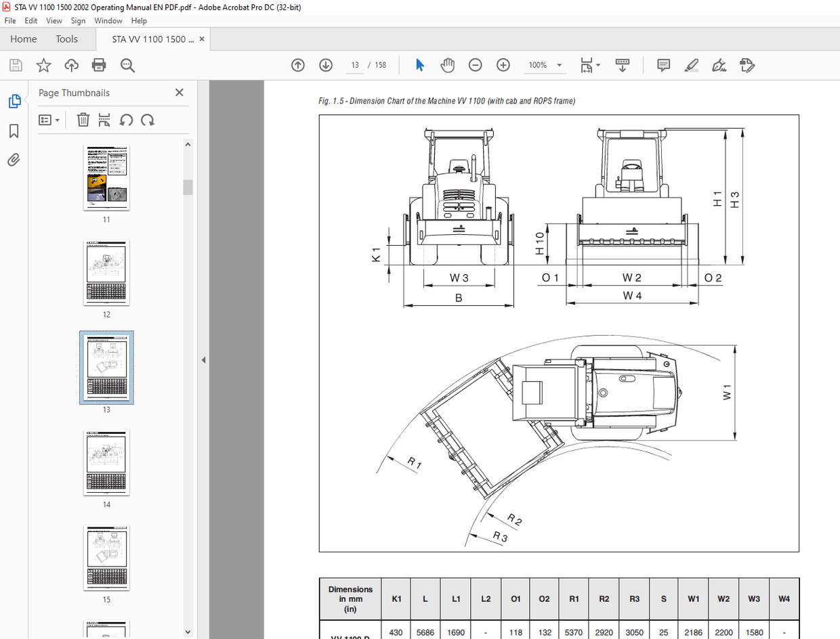
Task: Open the Bookmarks panel
Action: [15, 131]
